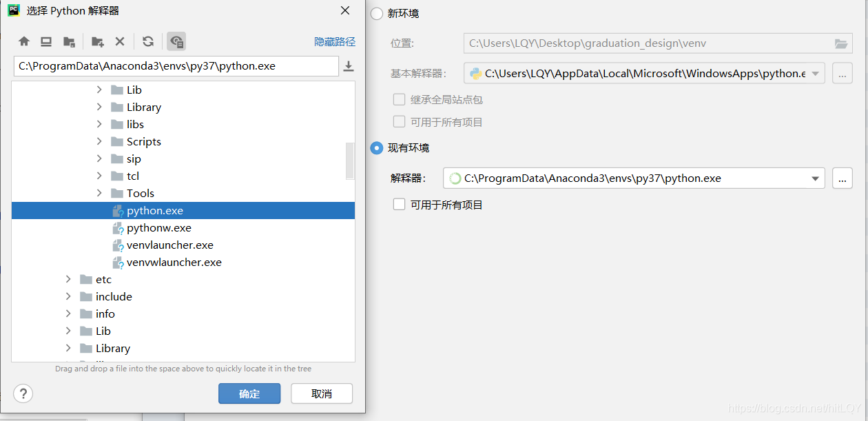Select the info folder row
The height and width of the screenshot is (421, 868).
tap(183, 314)
